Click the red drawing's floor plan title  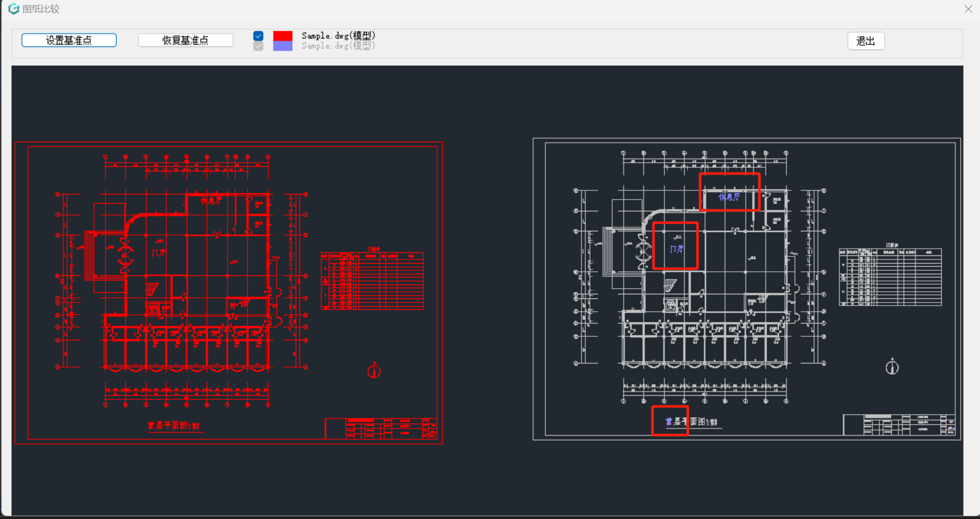[174, 425]
